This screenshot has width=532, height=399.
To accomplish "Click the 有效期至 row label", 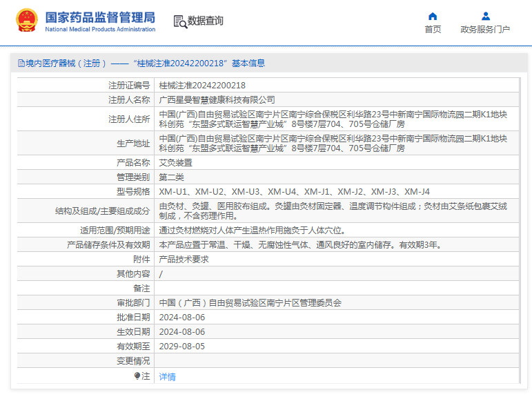I will pyautogui.click(x=133, y=347).
